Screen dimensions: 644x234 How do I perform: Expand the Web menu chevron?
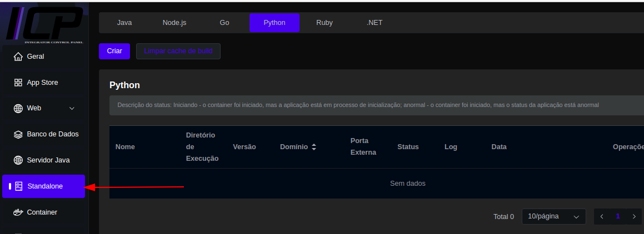[x=72, y=109]
